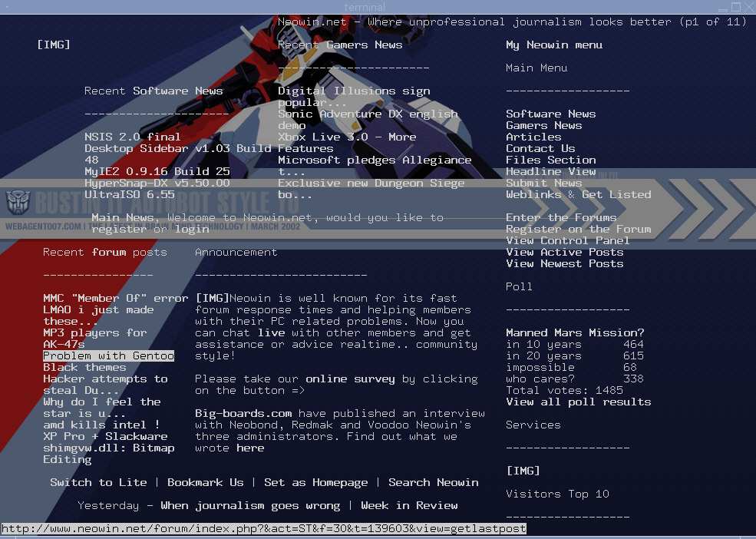The image size is (756, 539).
Task: Open Black themes forum post
Action: 84,368
